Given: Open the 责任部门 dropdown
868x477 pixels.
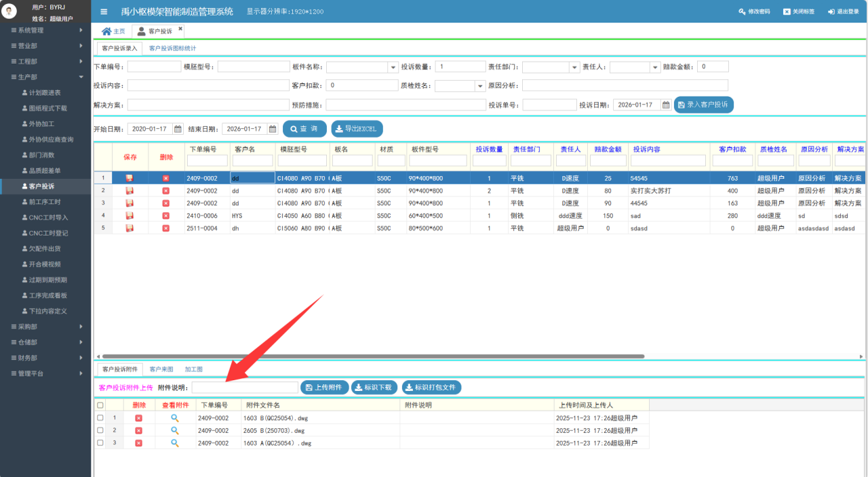Looking at the screenshot, I should click(x=574, y=67).
